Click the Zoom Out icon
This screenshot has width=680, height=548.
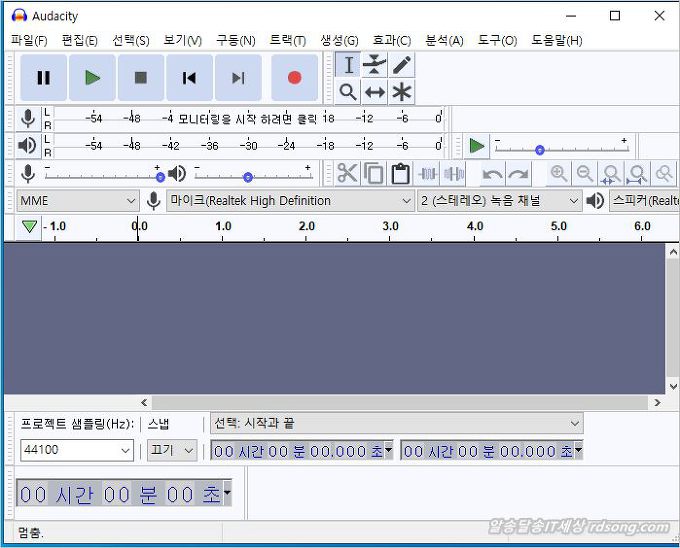(585, 173)
